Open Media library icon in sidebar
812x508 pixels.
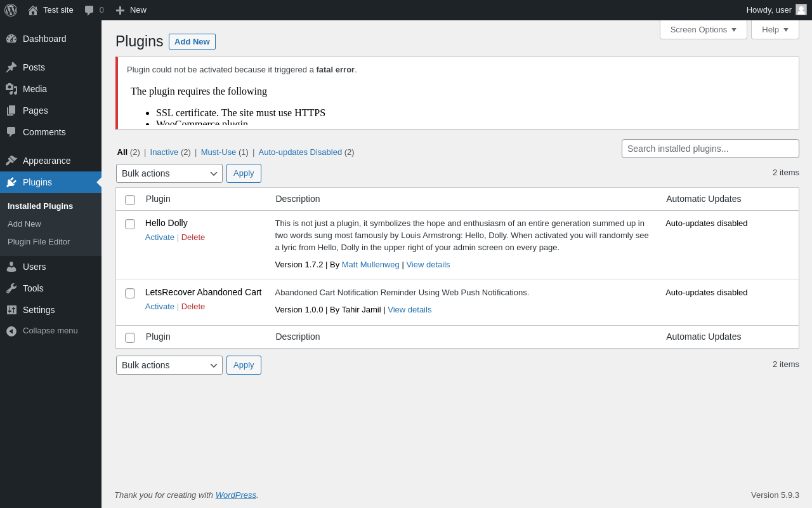(11, 89)
